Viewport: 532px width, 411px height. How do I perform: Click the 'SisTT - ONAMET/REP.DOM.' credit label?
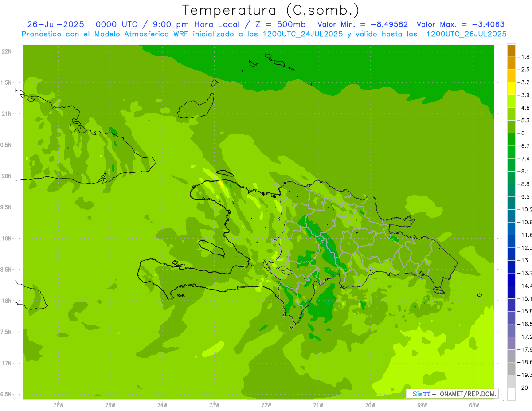452,394
